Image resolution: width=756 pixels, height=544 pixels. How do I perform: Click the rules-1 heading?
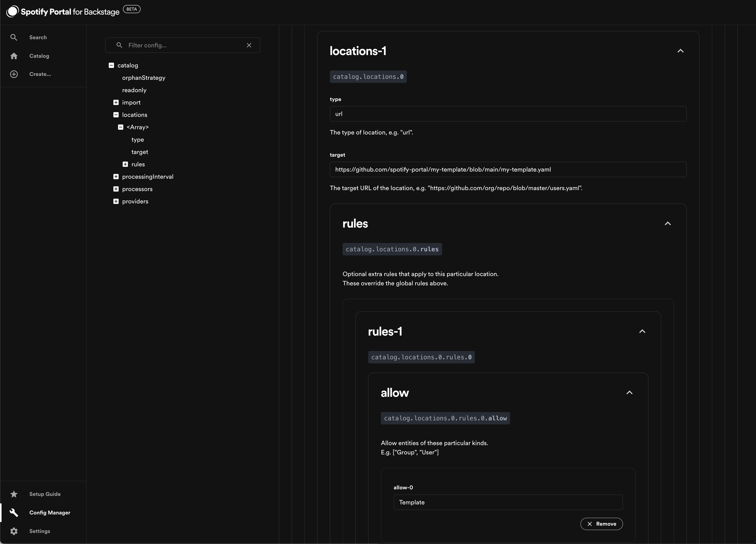coord(385,331)
